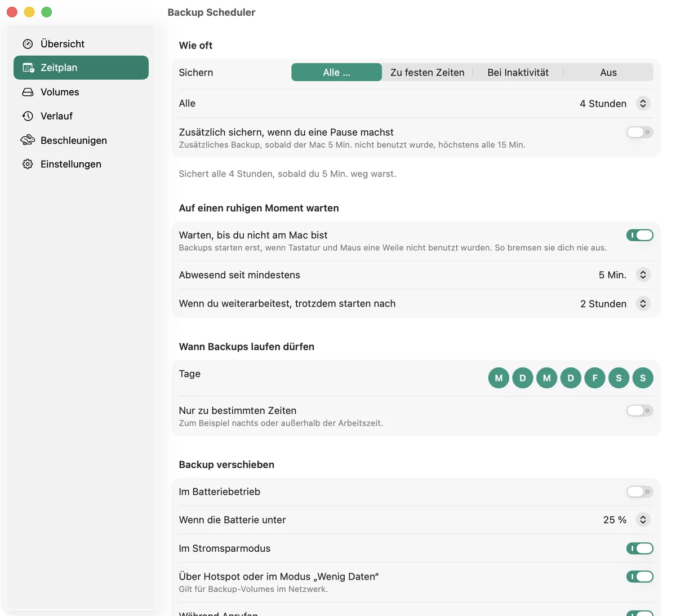Click the 'Wie oft' section heading
This screenshot has height=616, width=676.
(x=195, y=46)
